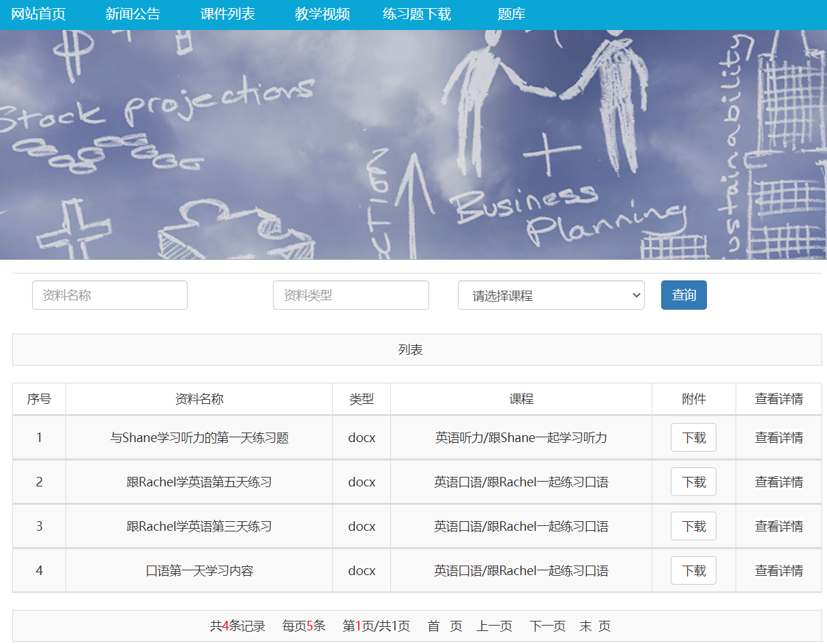The image size is (827, 644).
Task: Click the 列表 panel heading
Action: pyautogui.click(x=417, y=350)
